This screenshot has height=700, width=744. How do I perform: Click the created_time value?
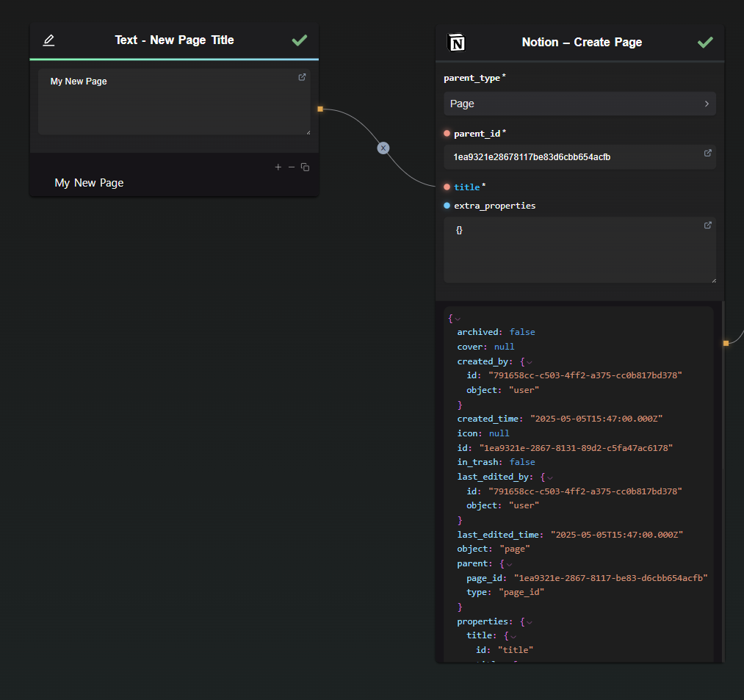tap(596, 419)
